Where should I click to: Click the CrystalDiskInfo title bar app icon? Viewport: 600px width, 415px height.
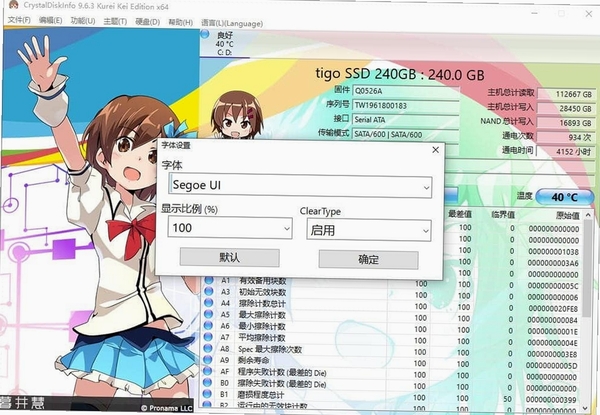14,5
